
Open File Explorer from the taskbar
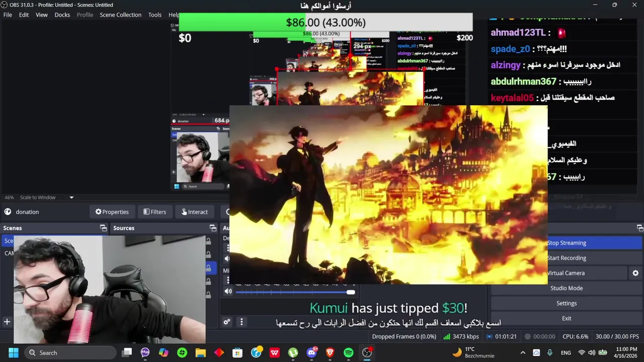(x=200, y=352)
